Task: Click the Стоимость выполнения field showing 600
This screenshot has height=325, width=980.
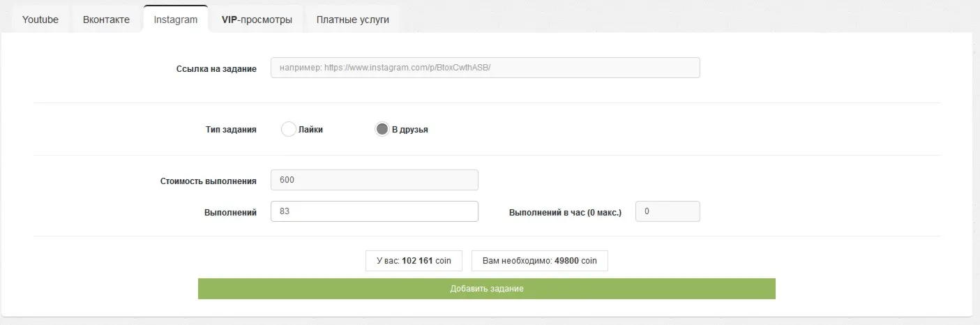Action: pyautogui.click(x=374, y=180)
